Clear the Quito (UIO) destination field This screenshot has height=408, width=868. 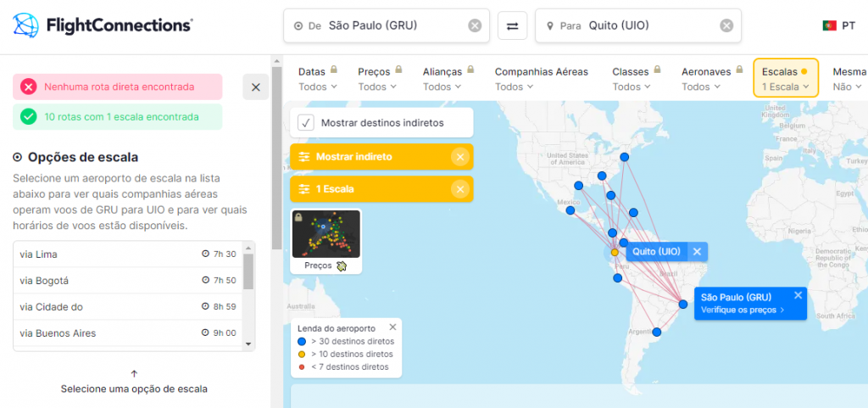[726, 25]
